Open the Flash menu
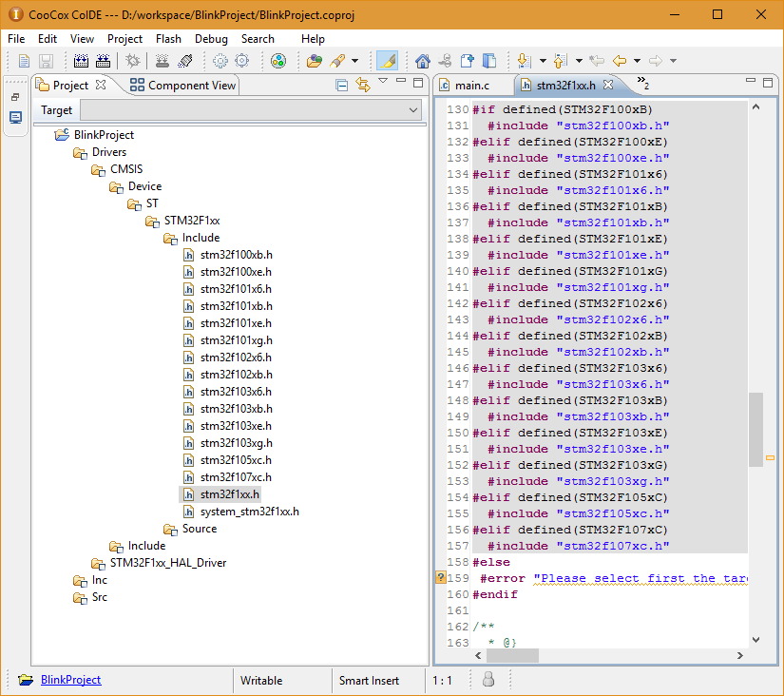The image size is (784, 696). pos(168,39)
